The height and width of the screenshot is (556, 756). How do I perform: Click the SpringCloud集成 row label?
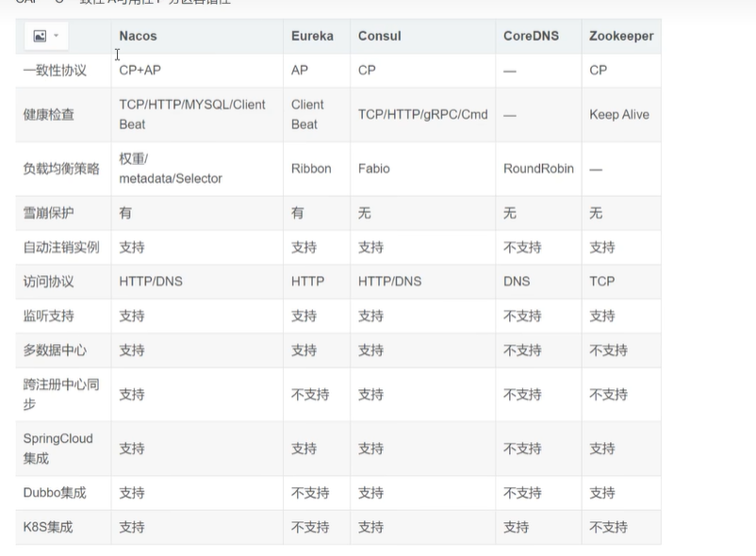coord(58,448)
